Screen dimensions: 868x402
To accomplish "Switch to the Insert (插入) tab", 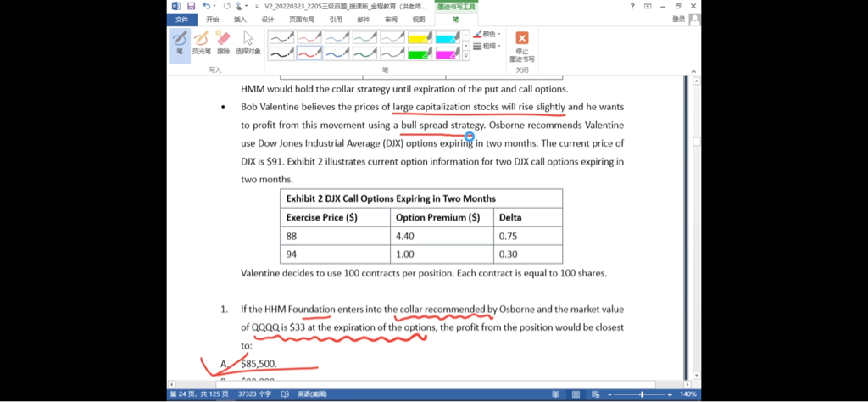I will point(240,20).
